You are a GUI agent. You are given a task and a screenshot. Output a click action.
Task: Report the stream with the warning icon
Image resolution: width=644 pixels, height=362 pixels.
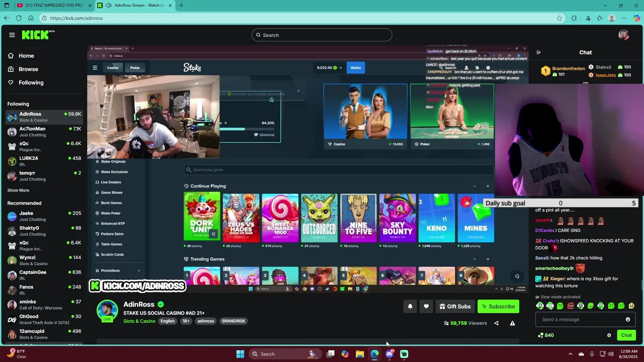click(512, 323)
